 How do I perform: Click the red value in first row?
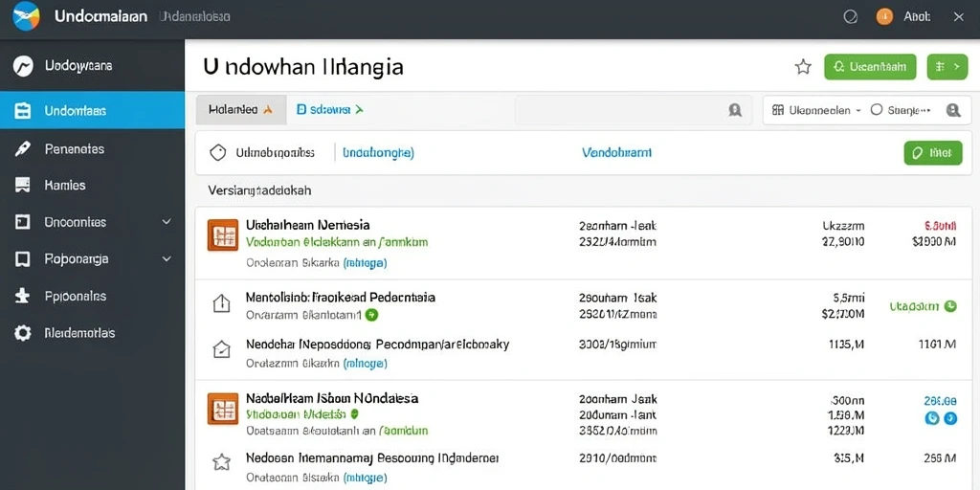click(940, 226)
